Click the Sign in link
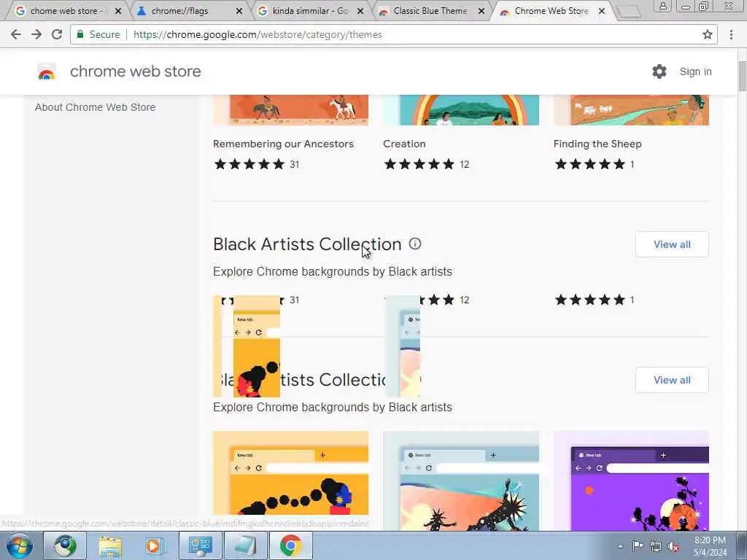The image size is (747, 560). point(695,71)
